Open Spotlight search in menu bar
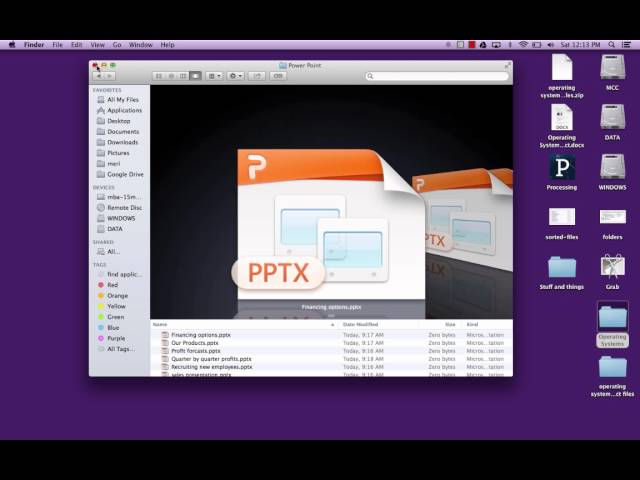Viewport: 640px width, 480px height. 611,45
